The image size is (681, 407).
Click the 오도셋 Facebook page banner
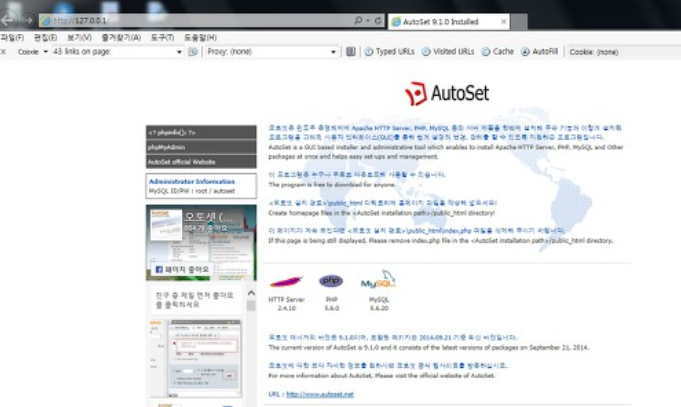point(201,242)
